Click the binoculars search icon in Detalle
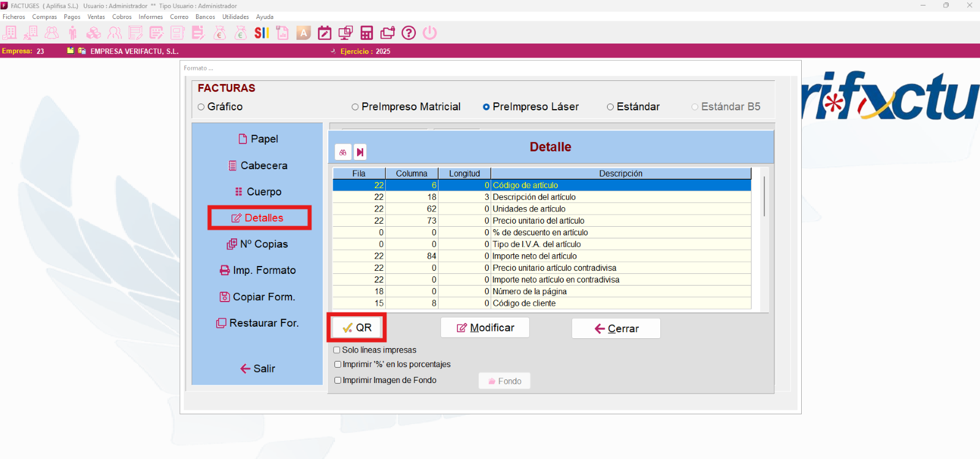The height and width of the screenshot is (459, 980). 343,152
